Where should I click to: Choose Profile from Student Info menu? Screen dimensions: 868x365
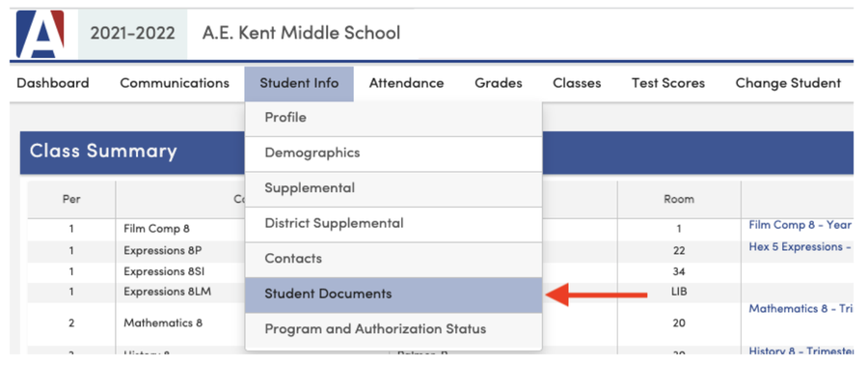(x=393, y=119)
